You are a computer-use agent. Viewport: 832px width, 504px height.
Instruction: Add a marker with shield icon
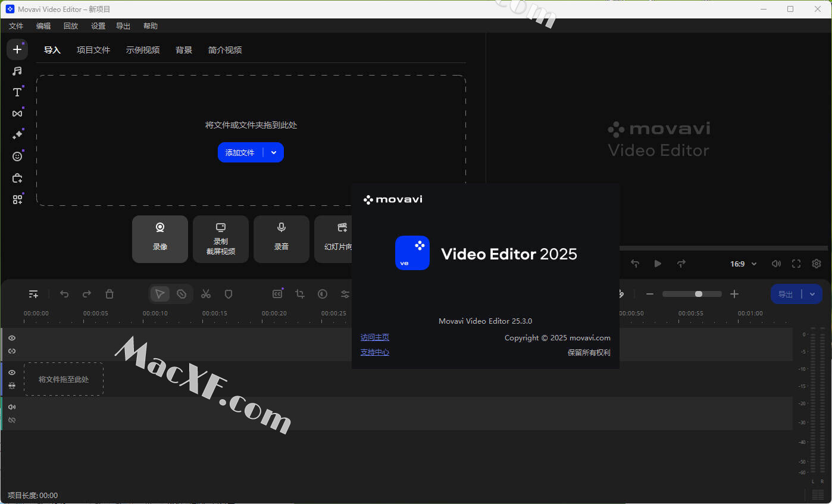229,294
